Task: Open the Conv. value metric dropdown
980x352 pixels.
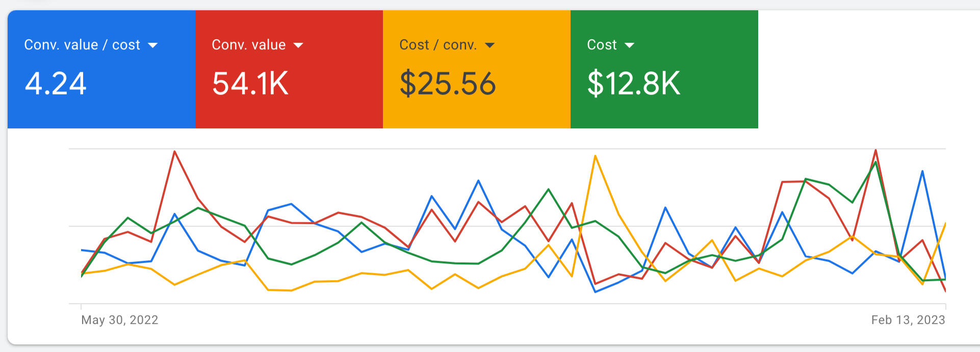Action: tap(298, 45)
